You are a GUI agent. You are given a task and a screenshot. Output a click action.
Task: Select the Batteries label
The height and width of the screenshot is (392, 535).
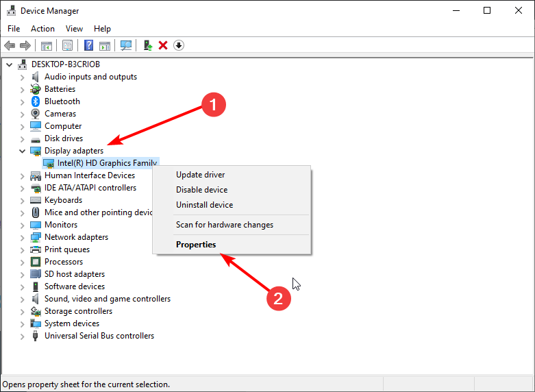point(60,89)
